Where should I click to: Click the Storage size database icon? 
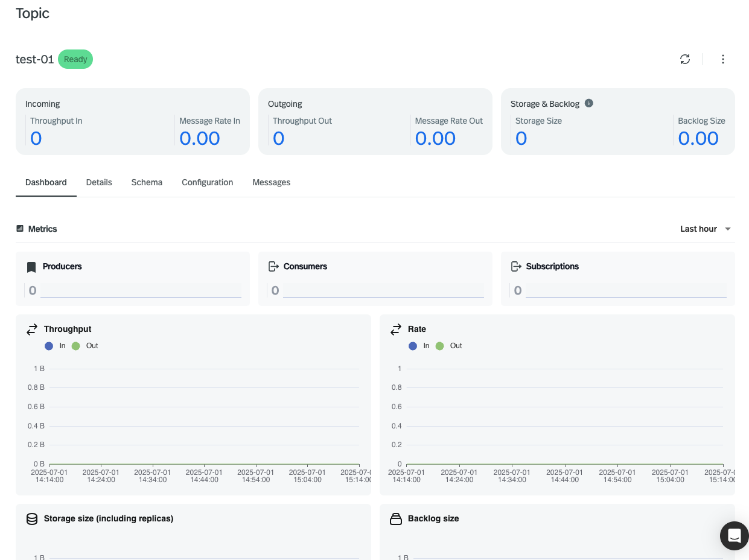[32, 518]
